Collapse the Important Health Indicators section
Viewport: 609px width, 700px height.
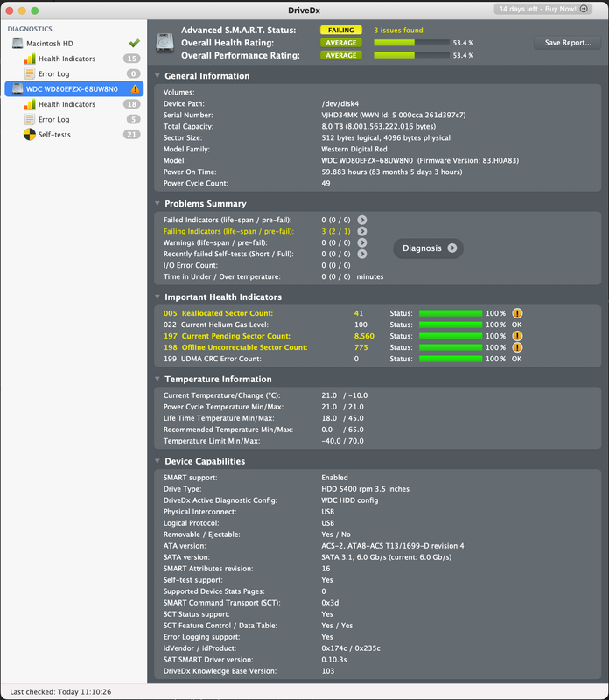click(x=157, y=297)
